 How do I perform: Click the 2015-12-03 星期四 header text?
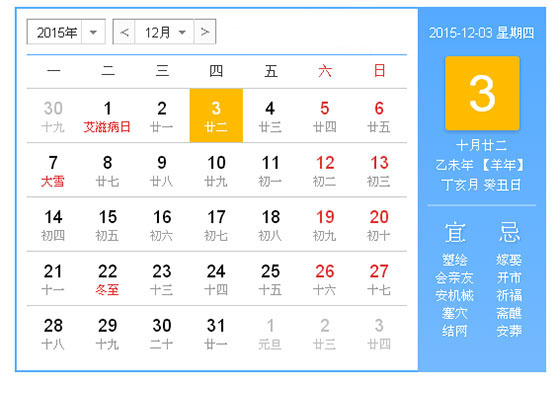[x=481, y=33]
